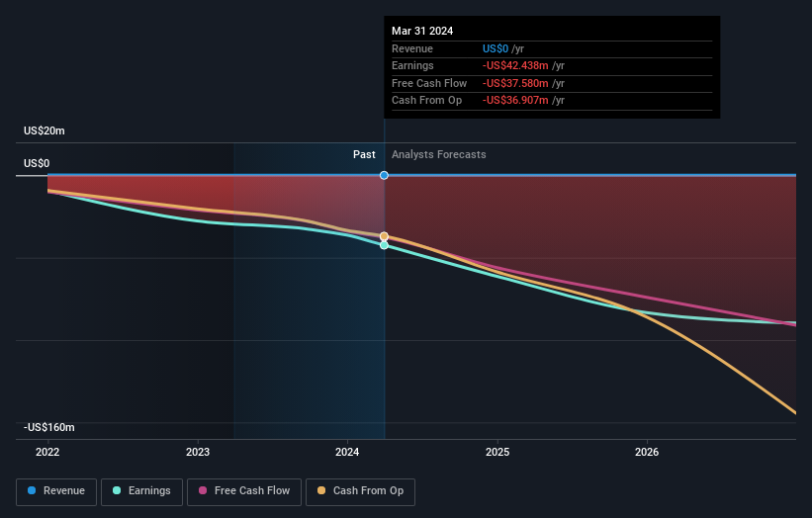Toggle the Free Cash Flow legend button
Screen dimensions: 812x518
tap(244, 491)
